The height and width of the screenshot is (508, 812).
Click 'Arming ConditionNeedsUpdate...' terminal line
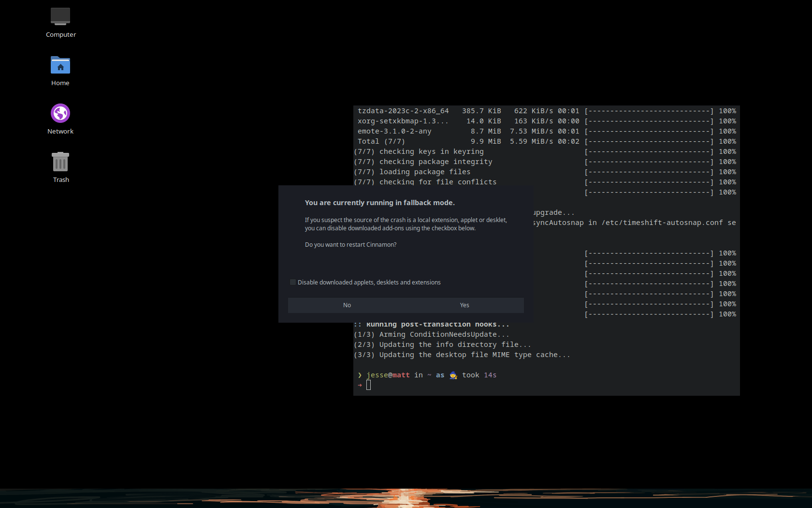click(x=432, y=334)
